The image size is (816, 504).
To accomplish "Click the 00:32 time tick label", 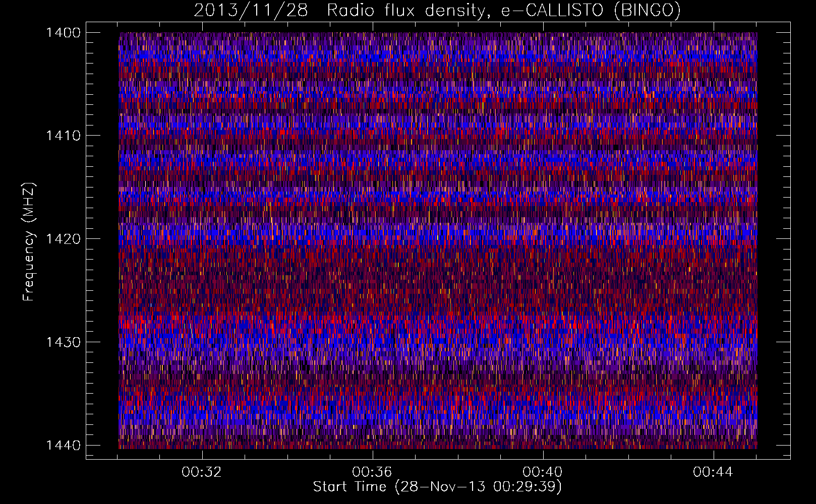I will [x=202, y=472].
